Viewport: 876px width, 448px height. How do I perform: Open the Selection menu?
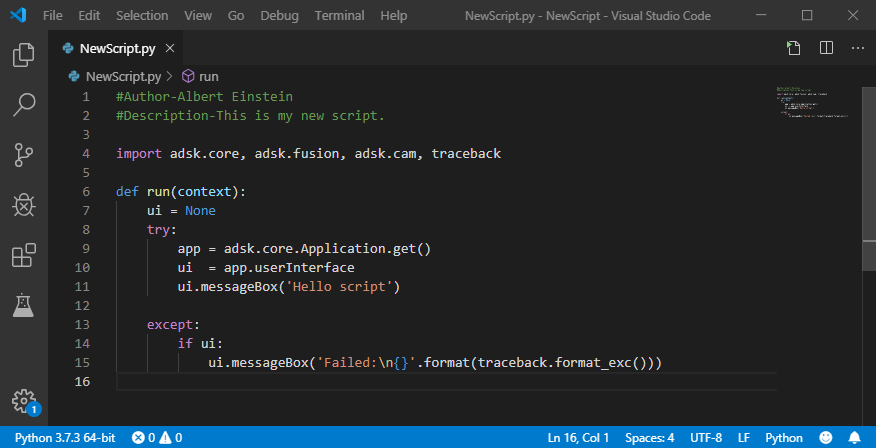(142, 16)
